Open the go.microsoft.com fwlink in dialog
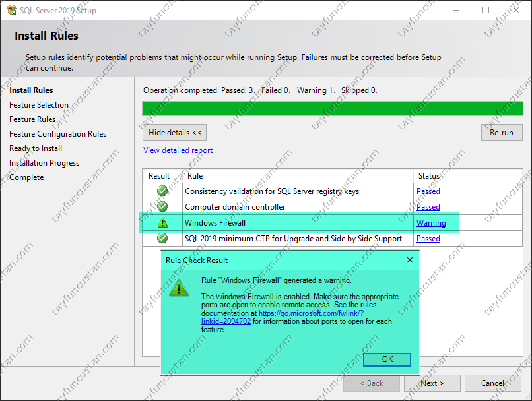This screenshot has width=532, height=401. tap(311, 313)
